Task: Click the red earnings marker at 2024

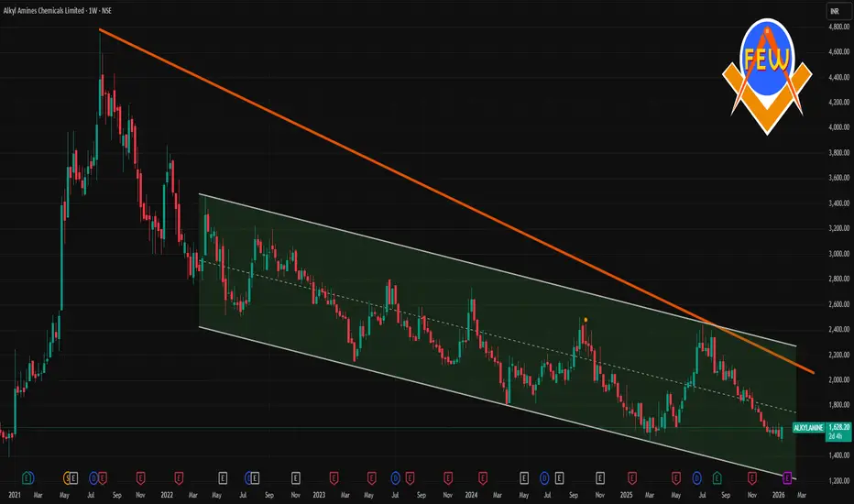Action: click(x=483, y=477)
